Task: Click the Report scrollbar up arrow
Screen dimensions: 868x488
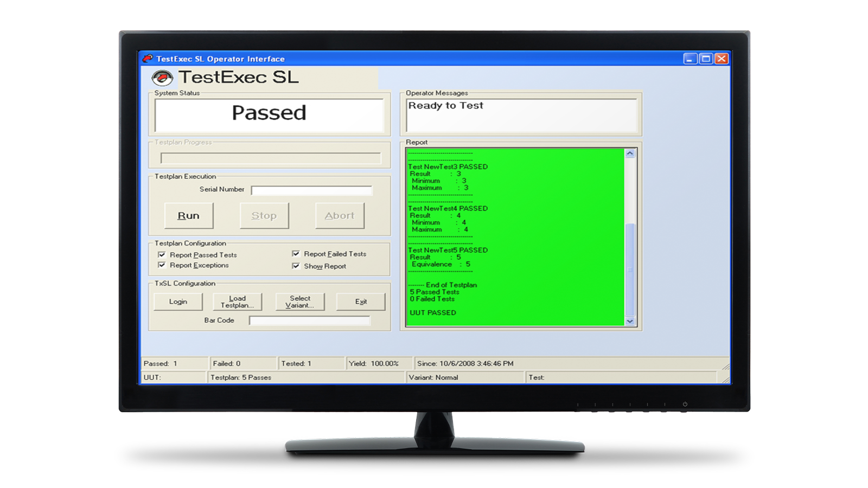Action: click(629, 152)
